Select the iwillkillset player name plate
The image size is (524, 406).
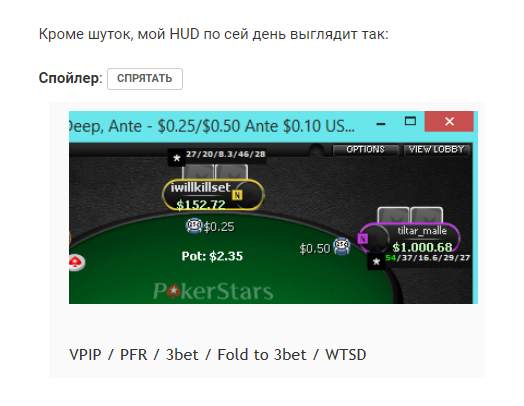pos(213,195)
